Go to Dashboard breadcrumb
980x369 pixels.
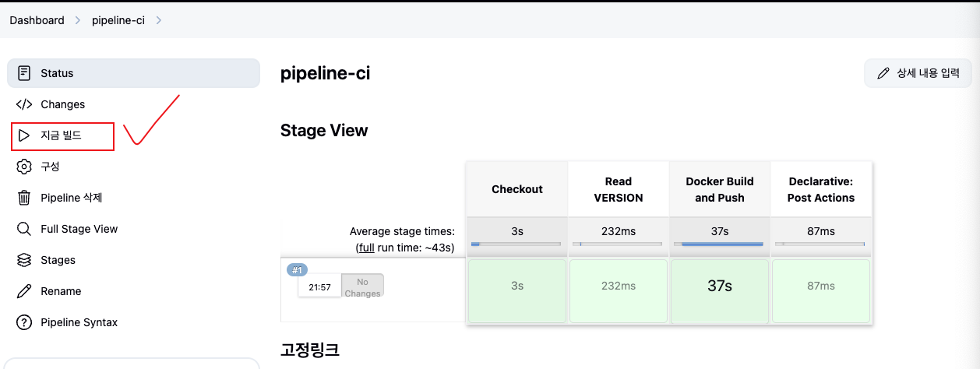tap(37, 20)
